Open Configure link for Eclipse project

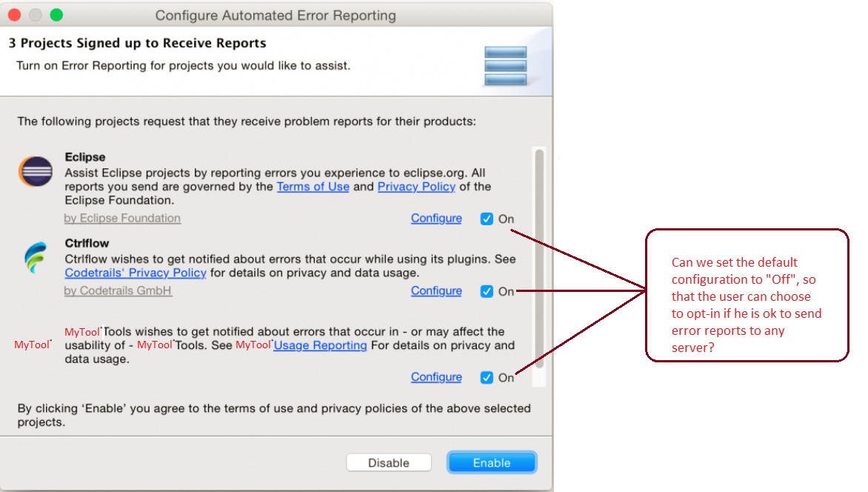436,219
